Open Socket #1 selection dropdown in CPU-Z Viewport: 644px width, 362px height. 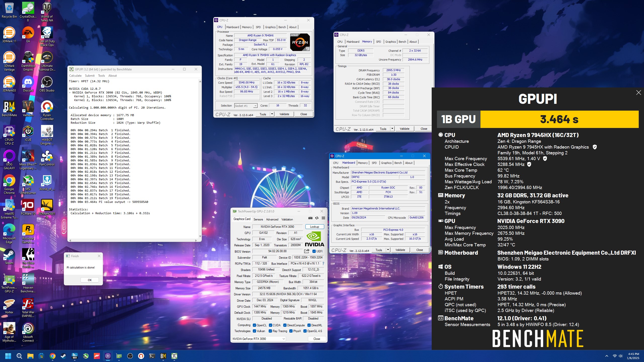pyautogui.click(x=246, y=106)
